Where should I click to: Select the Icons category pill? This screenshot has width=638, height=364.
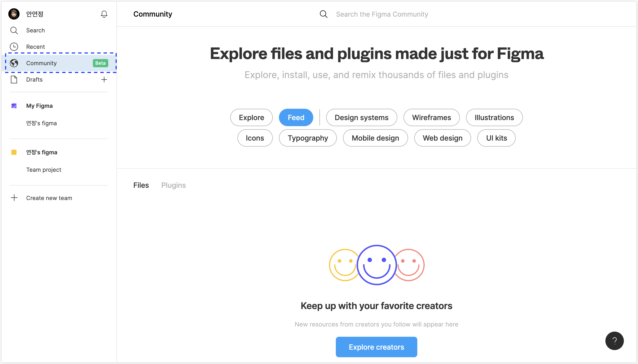coord(254,138)
